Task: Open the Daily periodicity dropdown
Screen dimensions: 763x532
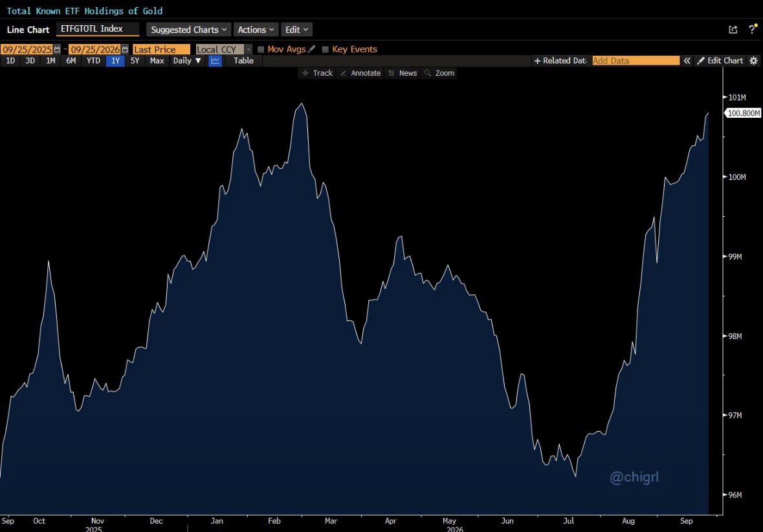Action: [187, 61]
